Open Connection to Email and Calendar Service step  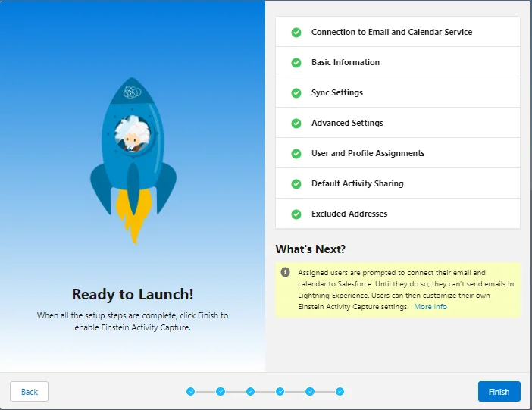coord(398,32)
